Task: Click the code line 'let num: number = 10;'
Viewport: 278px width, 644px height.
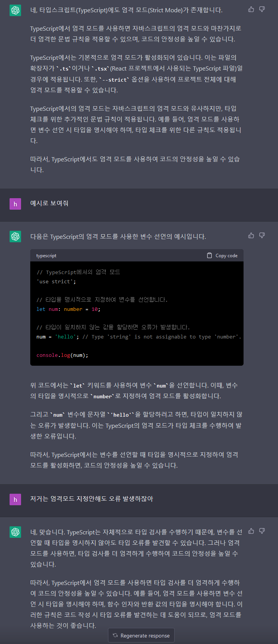Action: (x=68, y=309)
